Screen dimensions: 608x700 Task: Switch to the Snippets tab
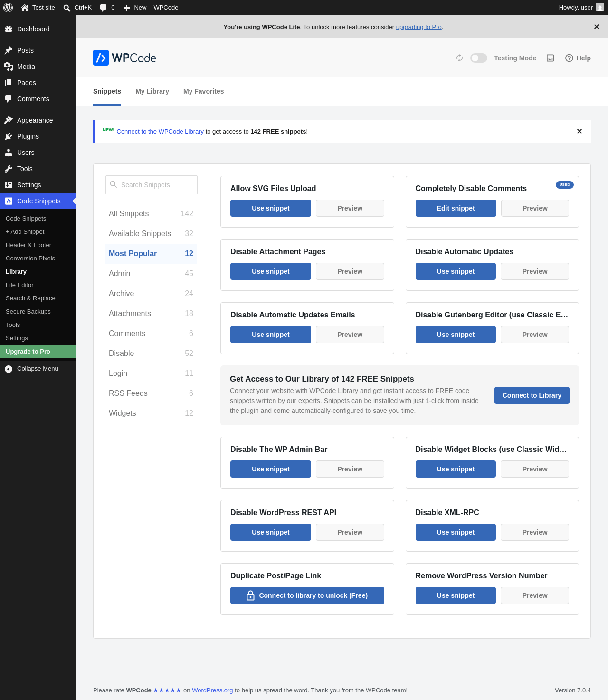107,91
